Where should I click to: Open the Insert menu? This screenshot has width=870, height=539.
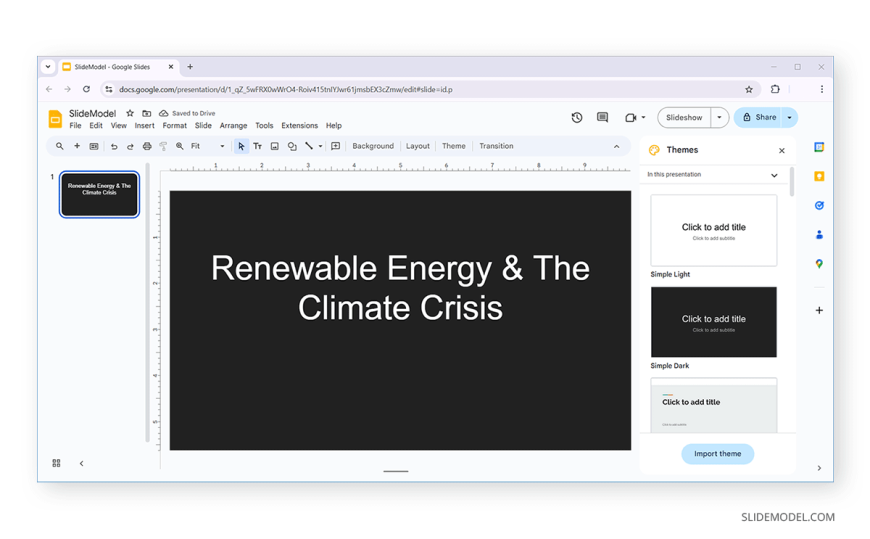coord(144,126)
